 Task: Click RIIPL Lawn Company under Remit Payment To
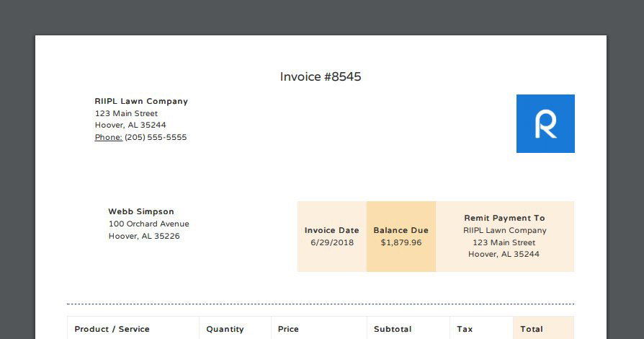504,231
